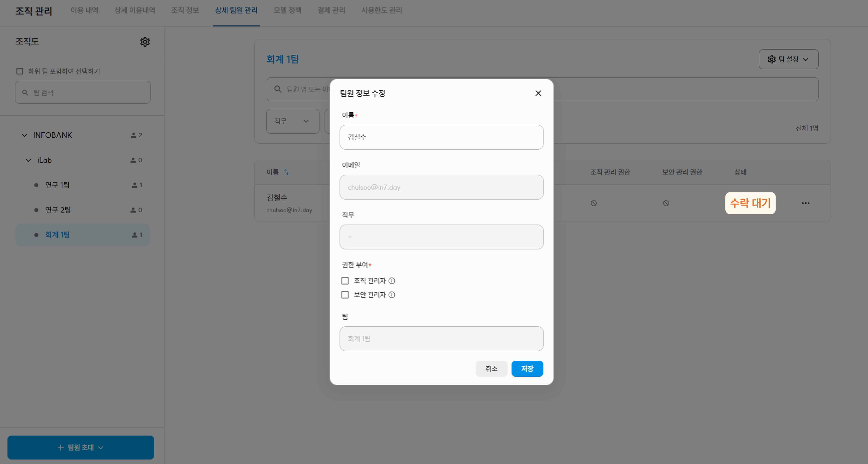The height and width of the screenshot is (464, 868).
Task: Switch to the 모델 정책 tab
Action: pyautogui.click(x=287, y=10)
